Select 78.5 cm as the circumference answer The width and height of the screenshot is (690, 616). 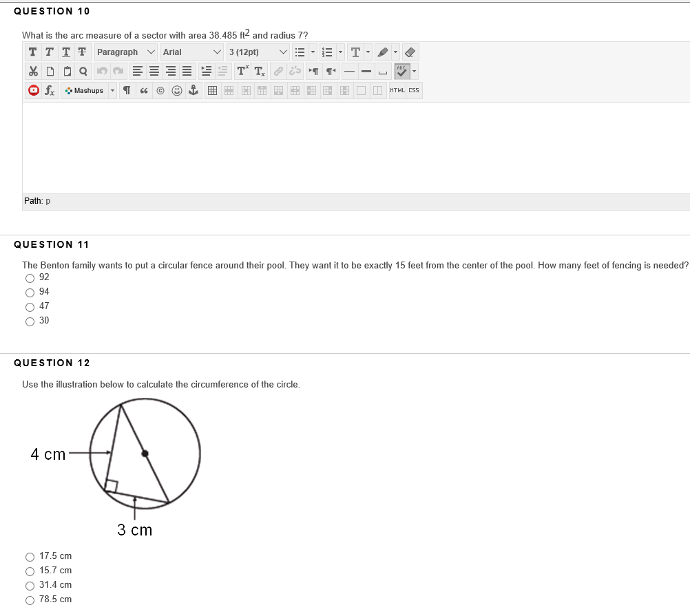(x=30, y=599)
